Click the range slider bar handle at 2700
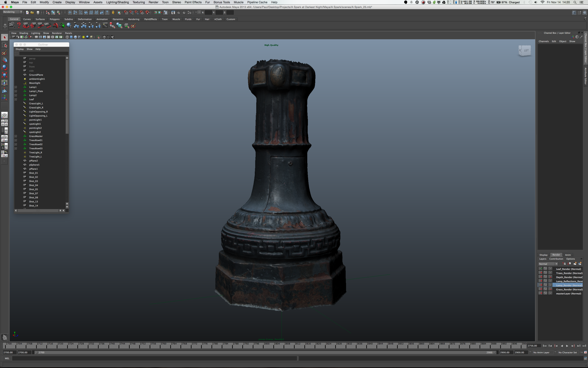The height and width of the screenshot is (368, 588). [36, 352]
